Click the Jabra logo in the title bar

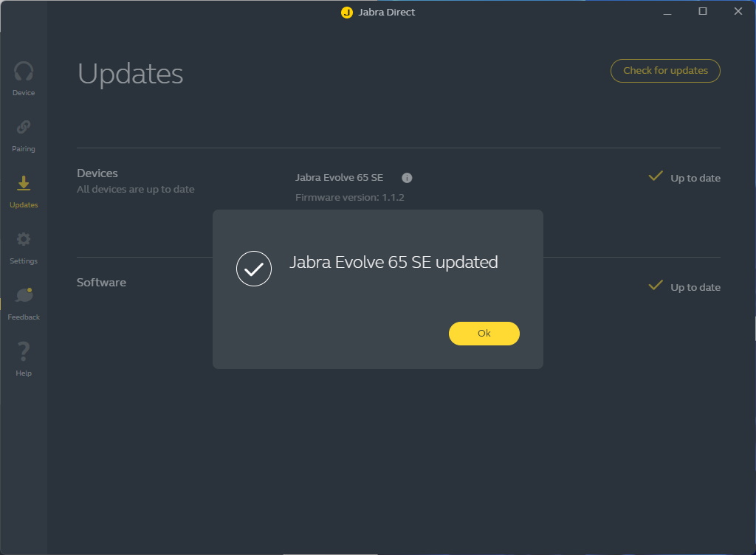(347, 13)
